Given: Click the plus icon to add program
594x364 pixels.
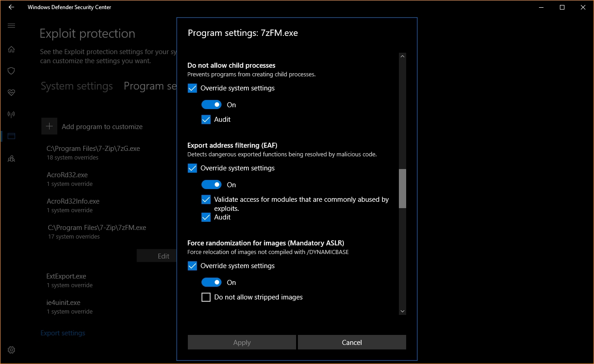Looking at the screenshot, I should (49, 126).
